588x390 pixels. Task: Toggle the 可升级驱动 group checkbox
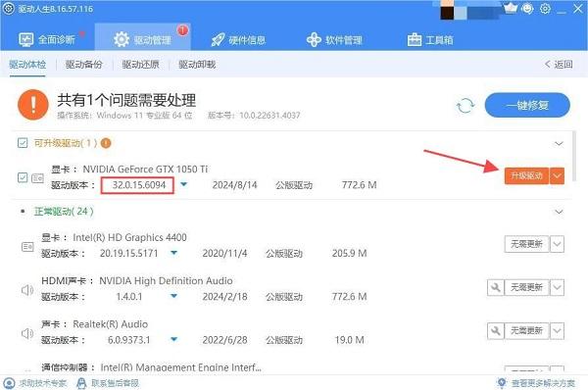(x=23, y=143)
